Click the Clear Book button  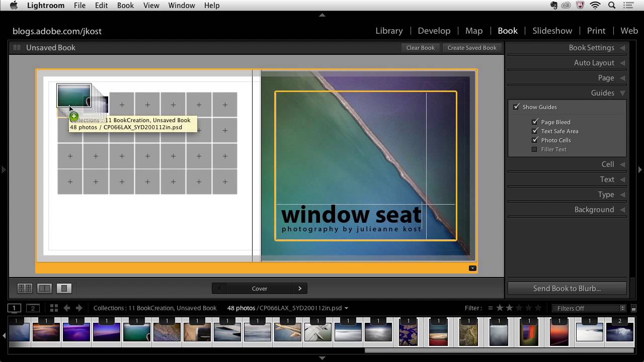(420, 48)
